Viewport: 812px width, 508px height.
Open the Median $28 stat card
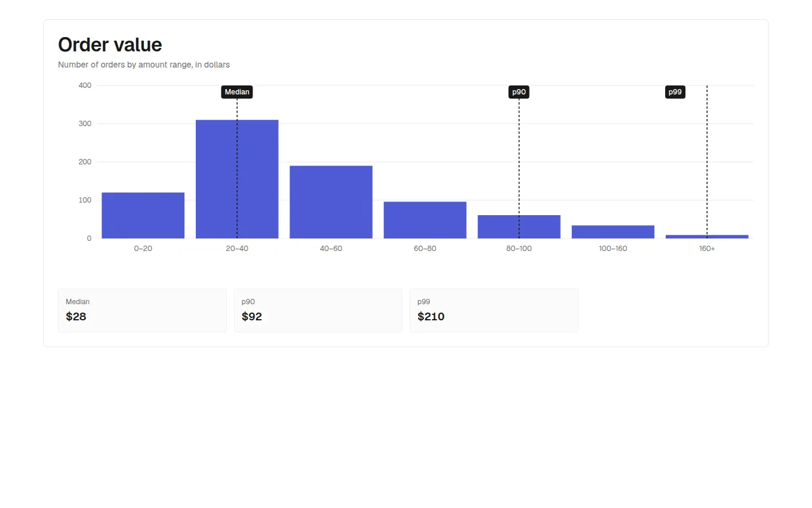click(142, 310)
